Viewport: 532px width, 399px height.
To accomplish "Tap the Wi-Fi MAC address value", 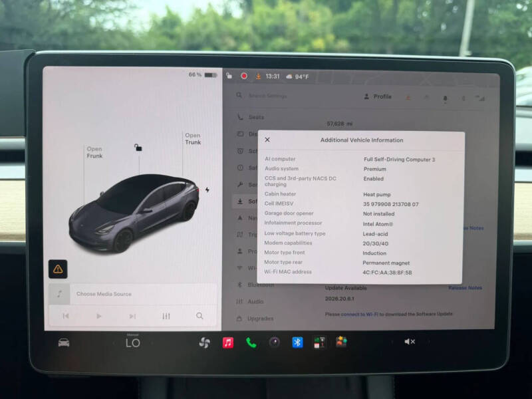I will [387, 273].
